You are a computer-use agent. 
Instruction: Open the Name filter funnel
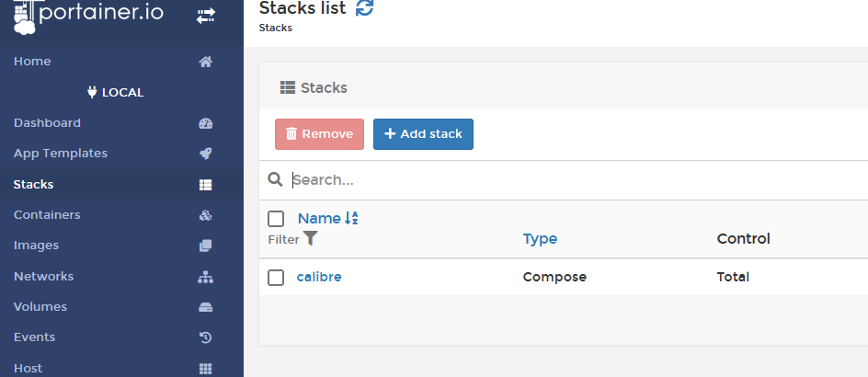click(311, 238)
